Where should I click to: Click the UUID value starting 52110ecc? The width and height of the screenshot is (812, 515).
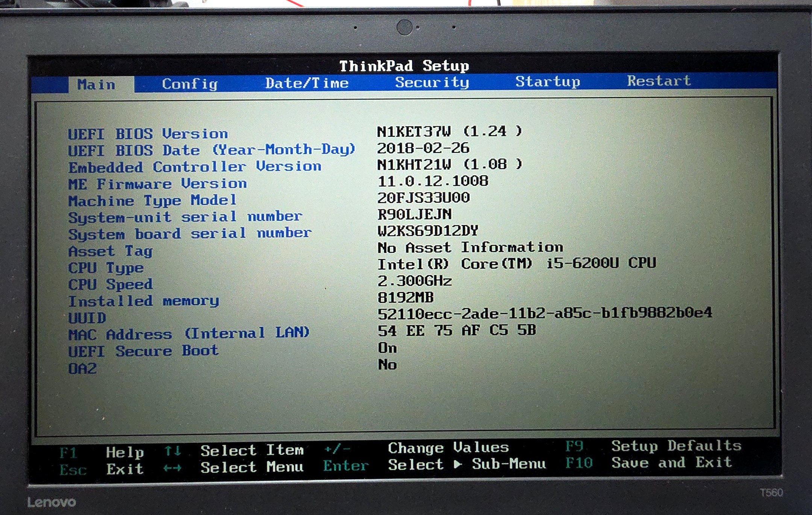point(545,313)
